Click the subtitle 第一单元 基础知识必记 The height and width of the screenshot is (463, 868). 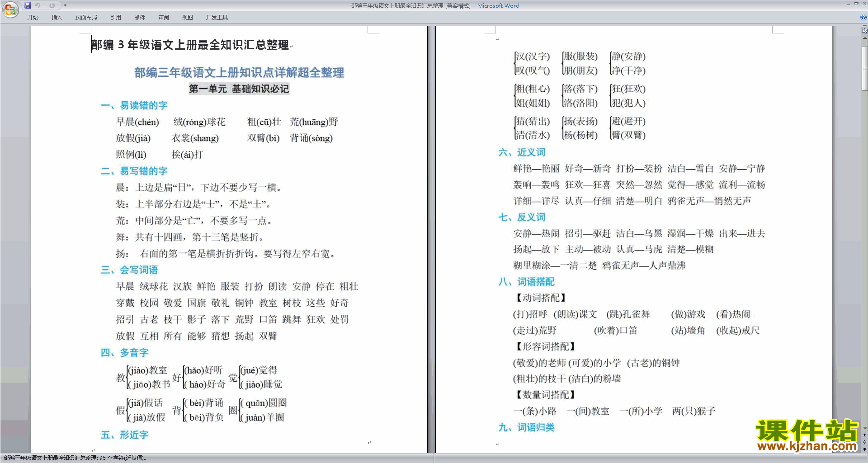coord(239,89)
